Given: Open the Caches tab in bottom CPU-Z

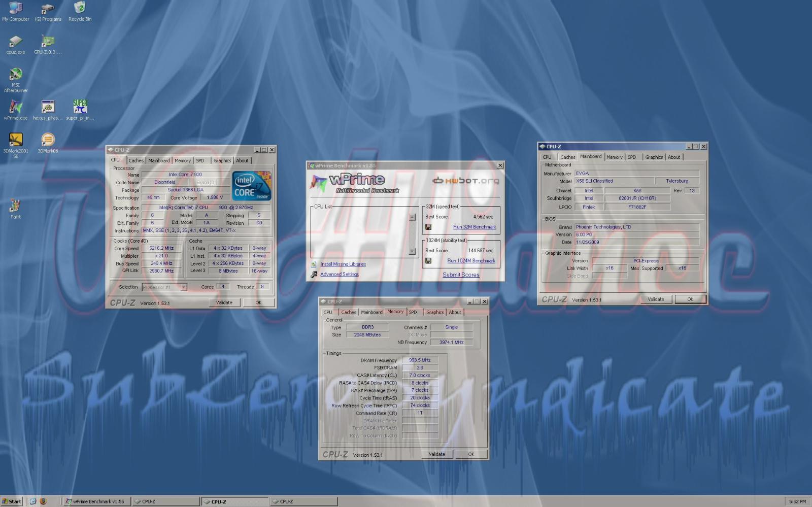Looking at the screenshot, I should point(349,312).
